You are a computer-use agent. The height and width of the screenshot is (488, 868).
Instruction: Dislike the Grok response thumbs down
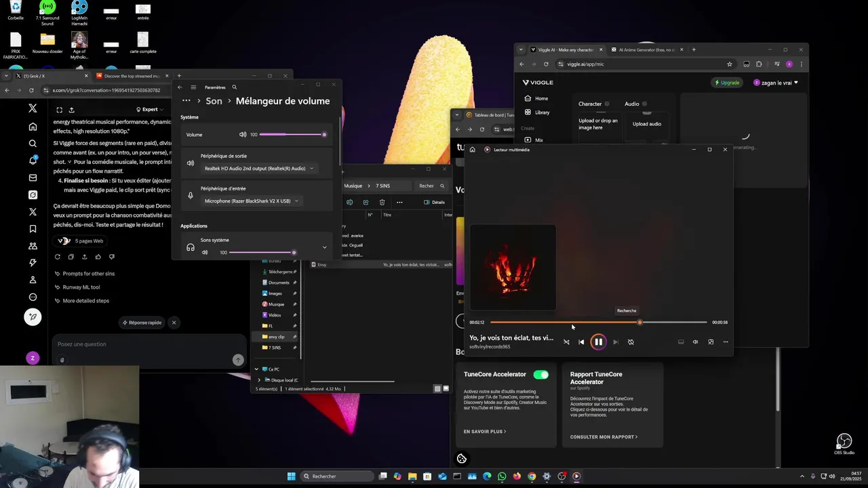pyautogui.click(x=112, y=257)
